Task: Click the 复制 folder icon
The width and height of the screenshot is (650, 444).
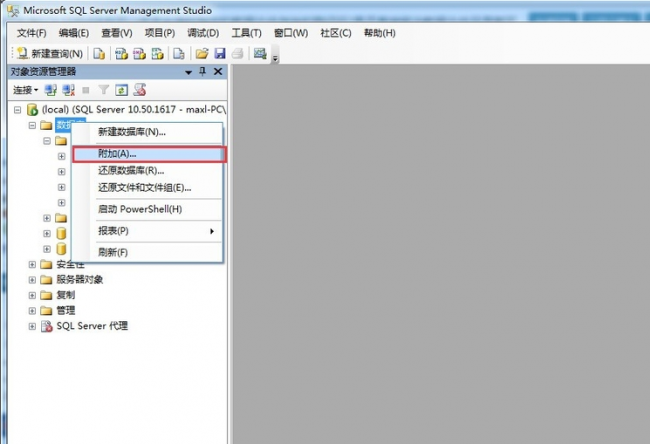Action: coord(46,295)
